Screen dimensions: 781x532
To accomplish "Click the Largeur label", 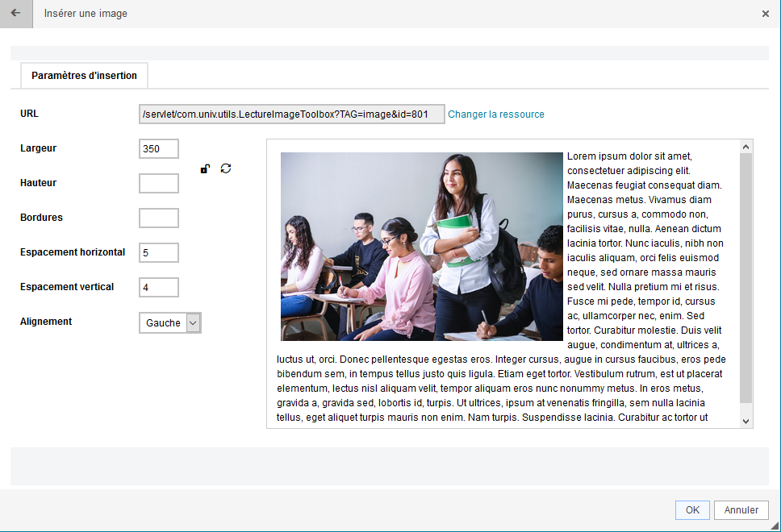I will click(39, 148).
